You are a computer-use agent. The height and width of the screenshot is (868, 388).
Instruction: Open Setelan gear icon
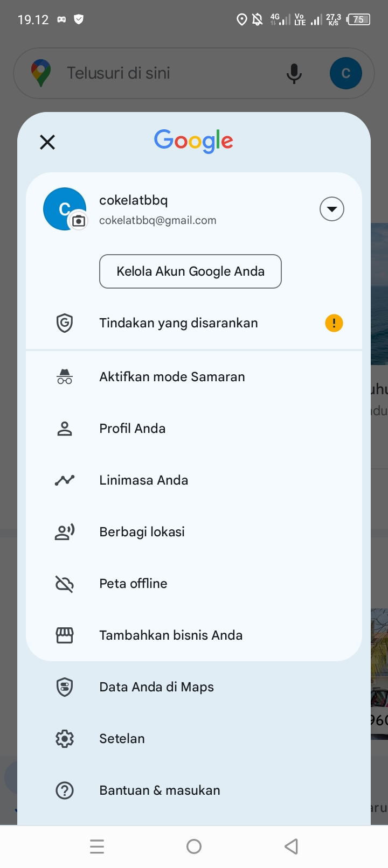(65, 739)
